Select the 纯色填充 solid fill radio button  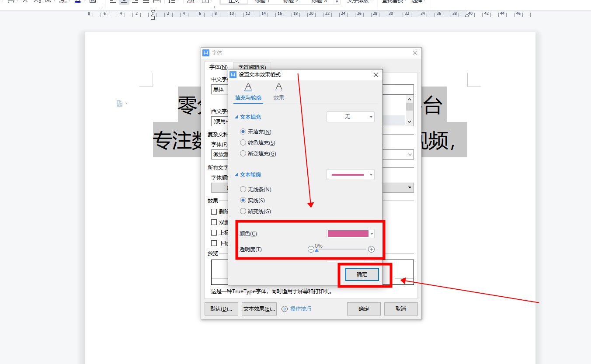[243, 142]
